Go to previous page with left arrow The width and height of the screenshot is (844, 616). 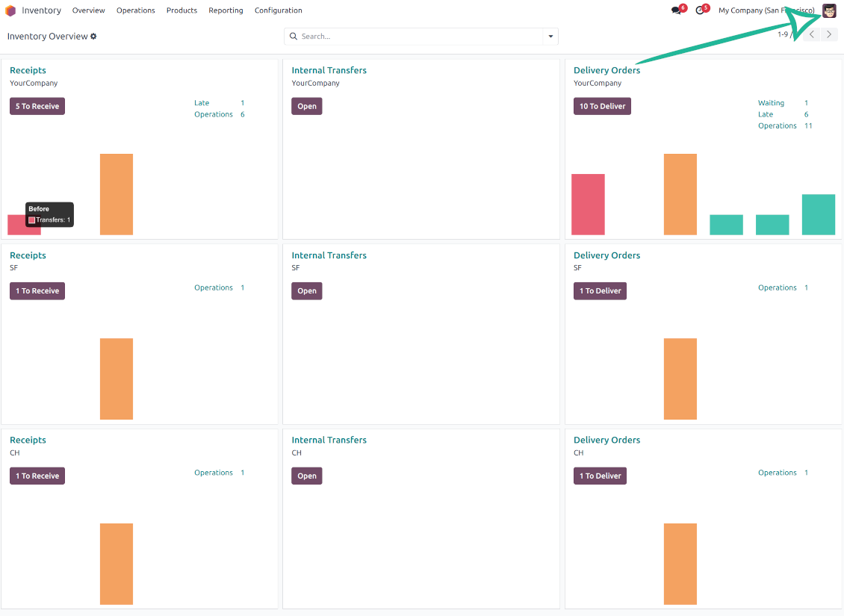pos(812,34)
